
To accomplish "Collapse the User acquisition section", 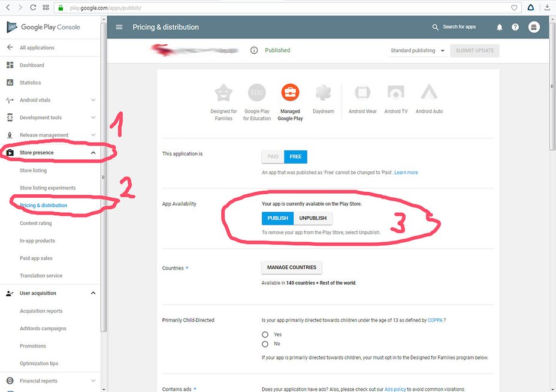I will click(93, 293).
